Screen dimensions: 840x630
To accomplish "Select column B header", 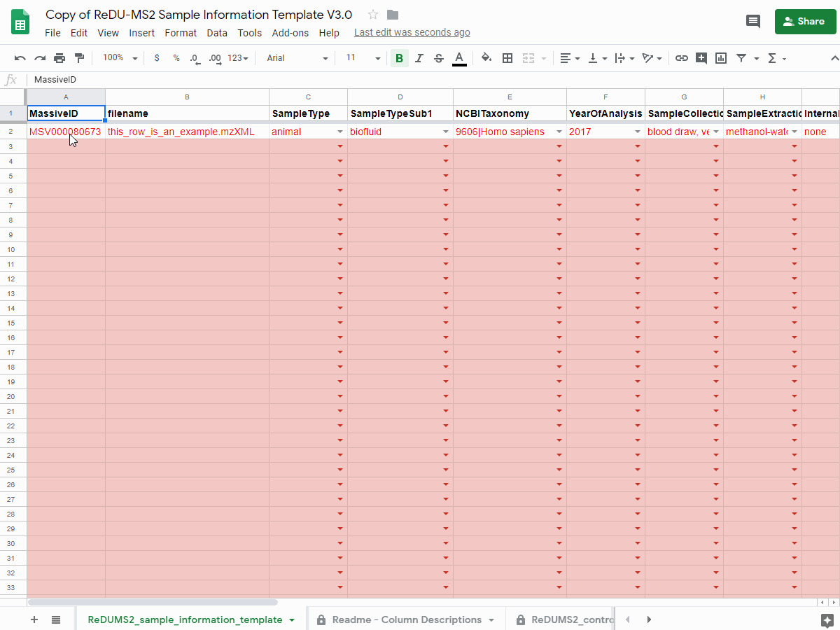I will (187, 97).
